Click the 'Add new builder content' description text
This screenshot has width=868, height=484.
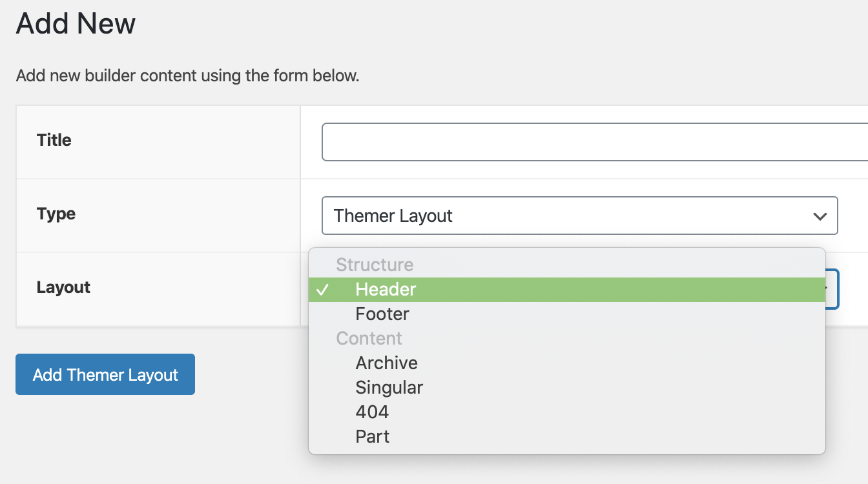click(187, 76)
